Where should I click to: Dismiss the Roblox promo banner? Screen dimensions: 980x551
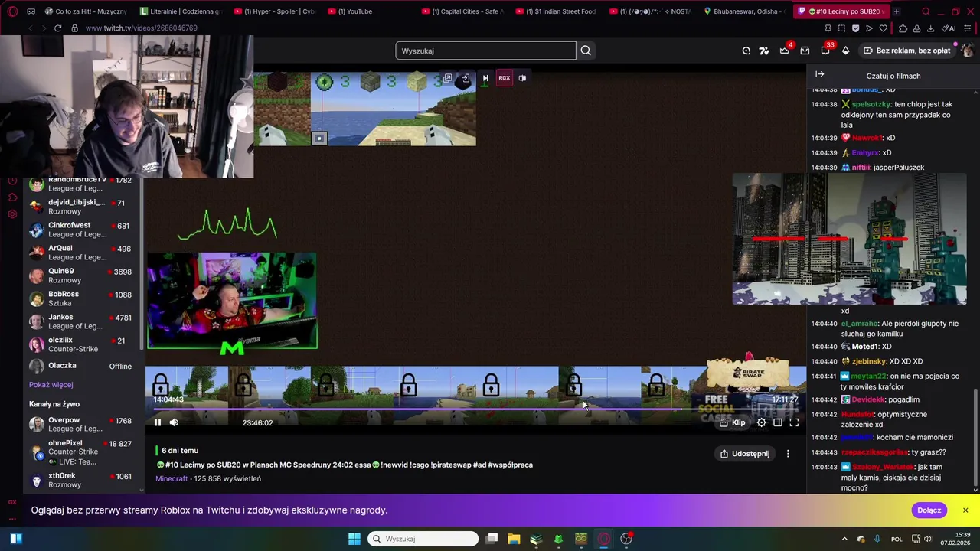(x=965, y=510)
